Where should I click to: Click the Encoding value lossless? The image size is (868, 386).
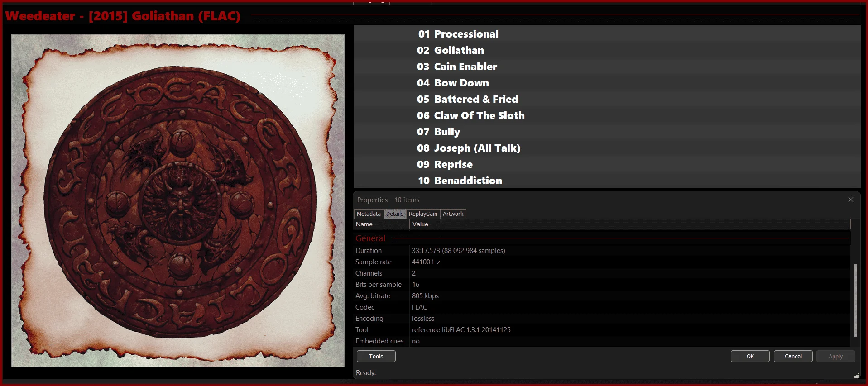click(423, 318)
